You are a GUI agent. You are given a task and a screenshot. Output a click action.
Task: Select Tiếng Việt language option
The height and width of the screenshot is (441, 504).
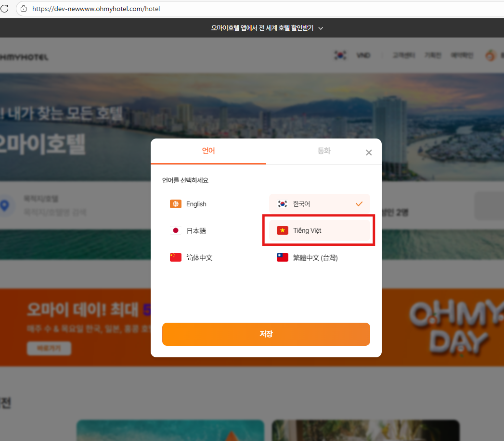[x=320, y=230]
